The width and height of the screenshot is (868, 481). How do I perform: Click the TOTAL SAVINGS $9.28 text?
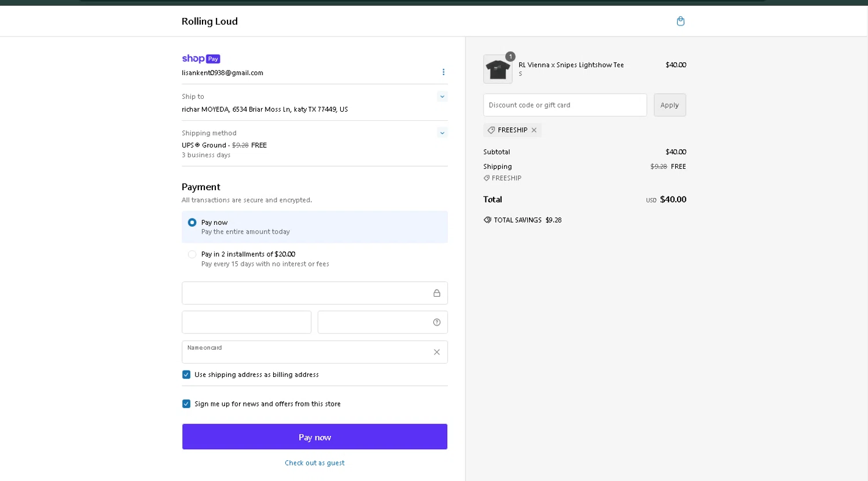click(528, 220)
